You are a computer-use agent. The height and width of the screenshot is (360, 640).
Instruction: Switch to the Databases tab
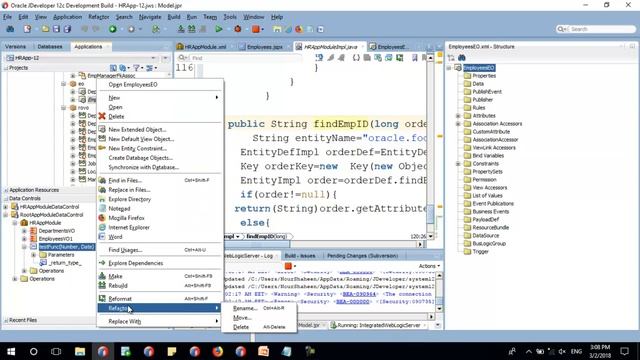pos(50,47)
